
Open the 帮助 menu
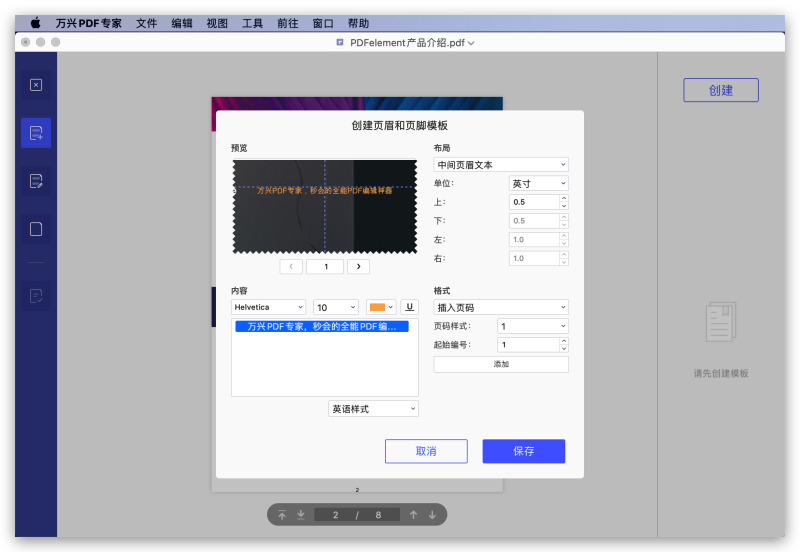point(358,23)
